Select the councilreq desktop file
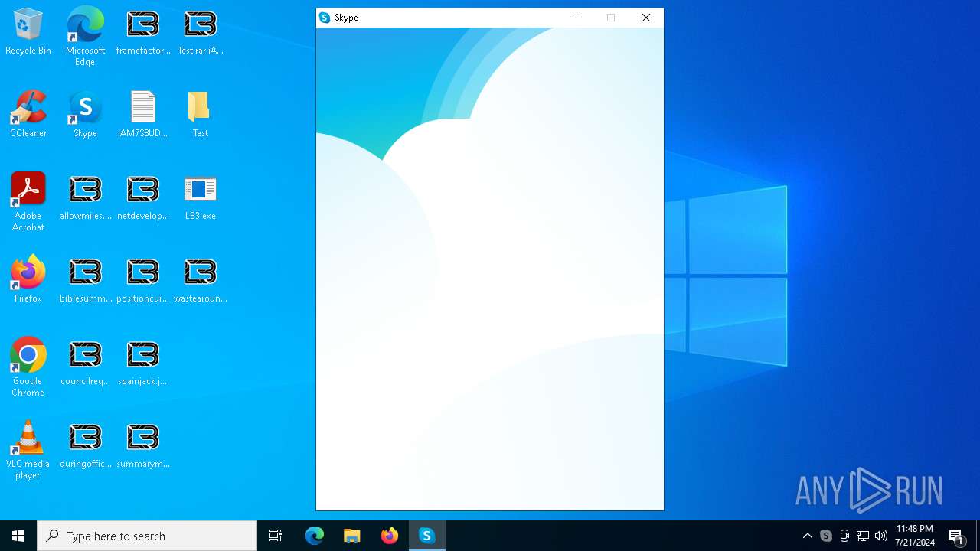 click(x=85, y=363)
